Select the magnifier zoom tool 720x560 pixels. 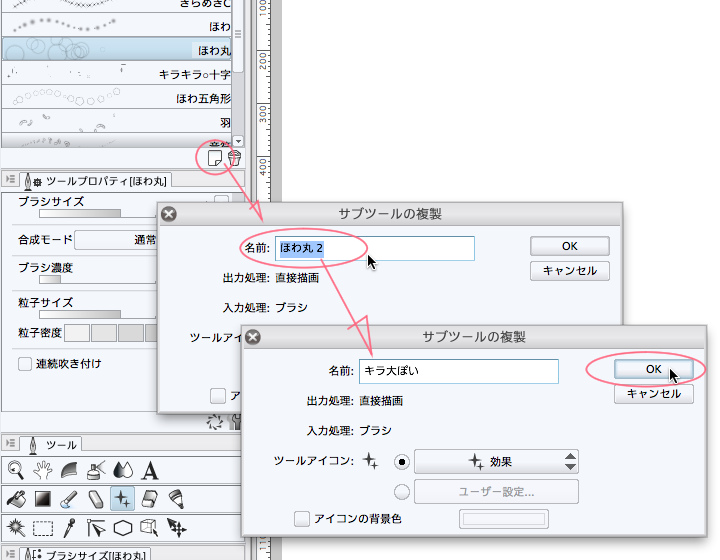pyautogui.click(x=16, y=469)
